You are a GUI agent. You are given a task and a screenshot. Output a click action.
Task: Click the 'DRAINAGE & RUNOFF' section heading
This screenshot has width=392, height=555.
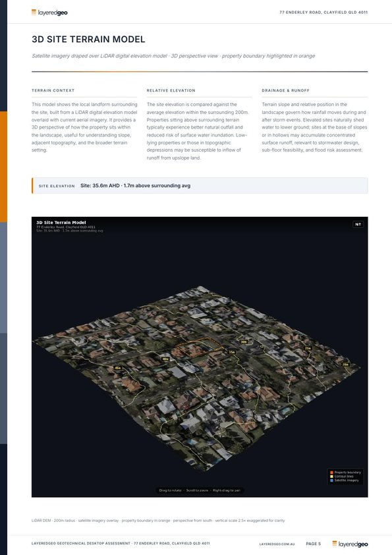pyautogui.click(x=285, y=90)
